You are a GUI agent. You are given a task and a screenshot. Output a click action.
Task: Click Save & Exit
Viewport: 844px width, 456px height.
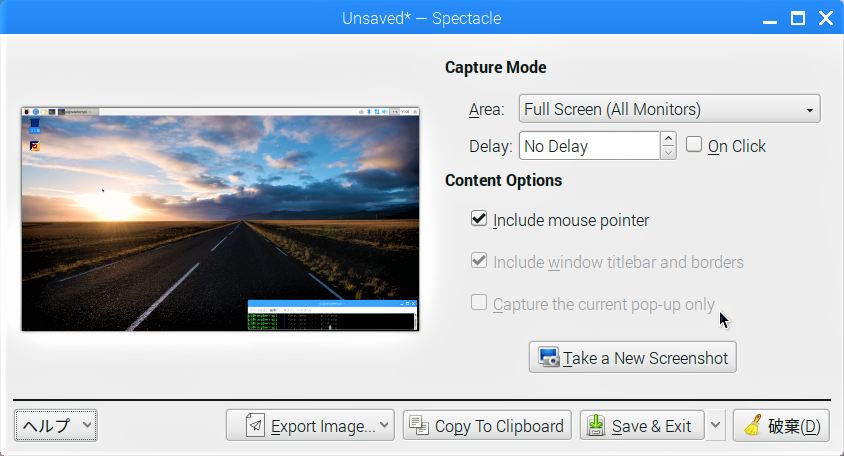642,425
